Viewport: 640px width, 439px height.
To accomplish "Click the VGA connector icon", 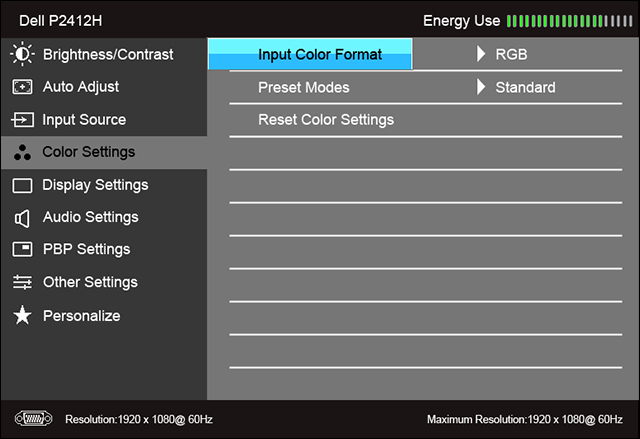I will tap(32, 417).
